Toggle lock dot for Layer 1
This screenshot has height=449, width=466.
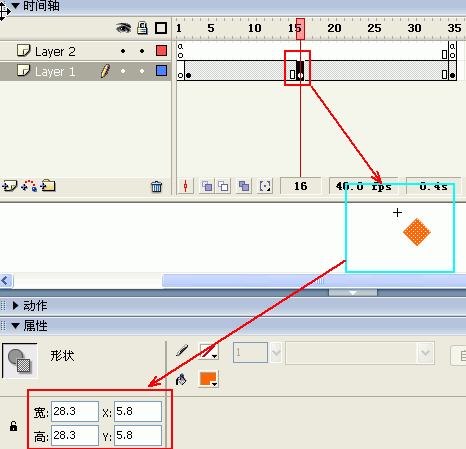(x=142, y=71)
